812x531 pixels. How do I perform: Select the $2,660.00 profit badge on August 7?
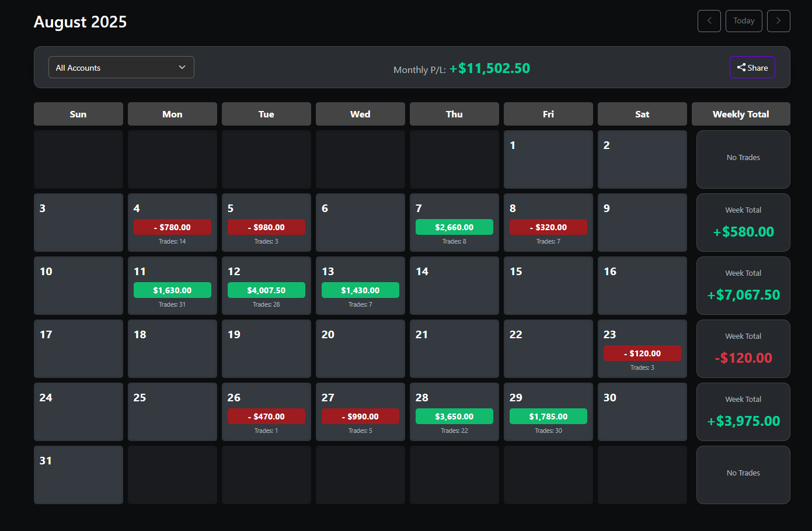(454, 227)
